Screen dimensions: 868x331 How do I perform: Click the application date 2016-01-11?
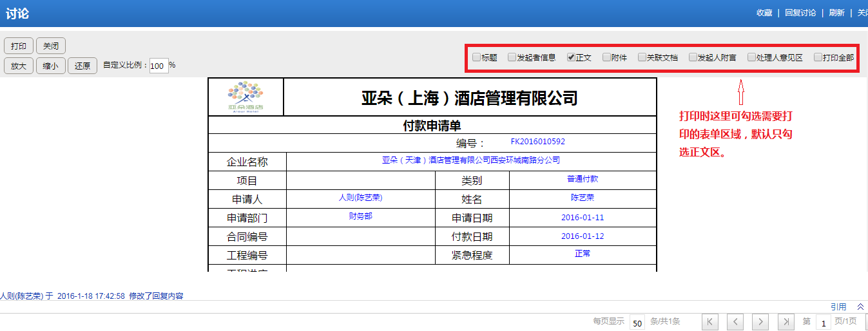(583, 218)
